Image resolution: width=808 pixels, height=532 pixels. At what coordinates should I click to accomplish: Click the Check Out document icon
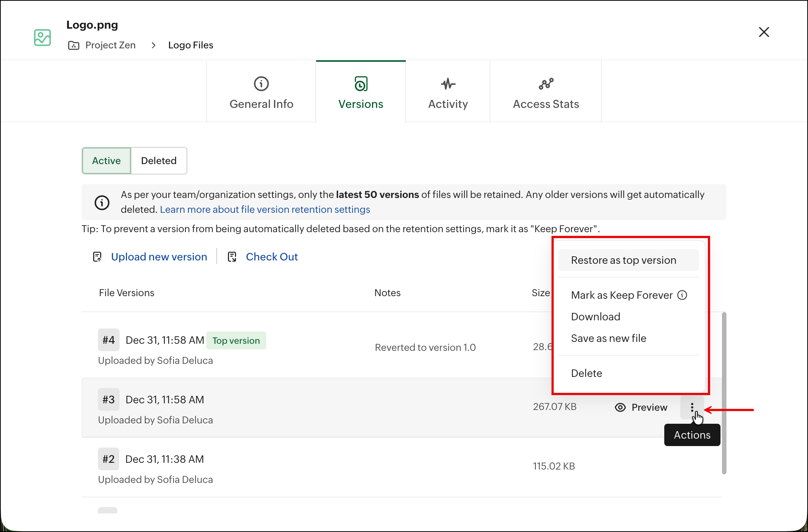232,257
